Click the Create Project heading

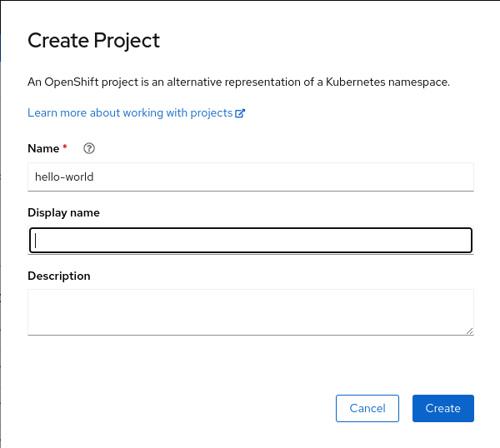(93, 41)
